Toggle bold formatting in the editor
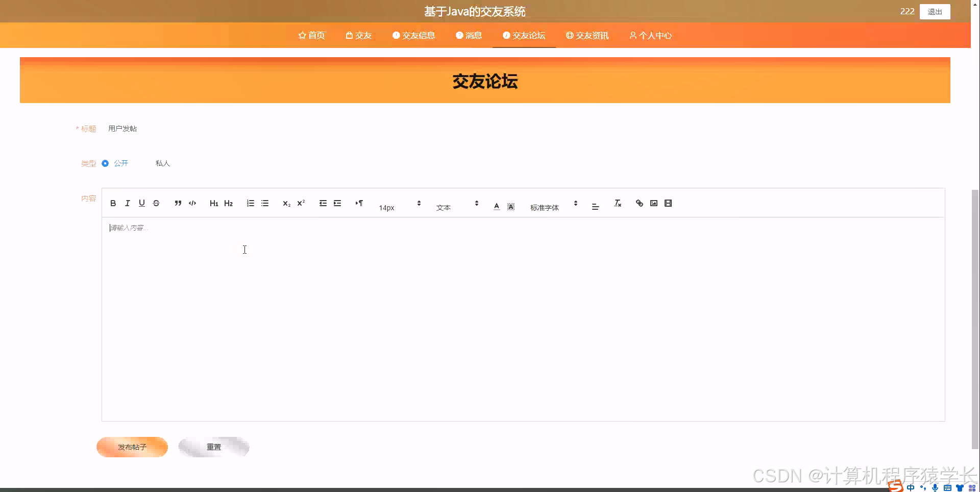980x492 pixels. pyautogui.click(x=113, y=203)
